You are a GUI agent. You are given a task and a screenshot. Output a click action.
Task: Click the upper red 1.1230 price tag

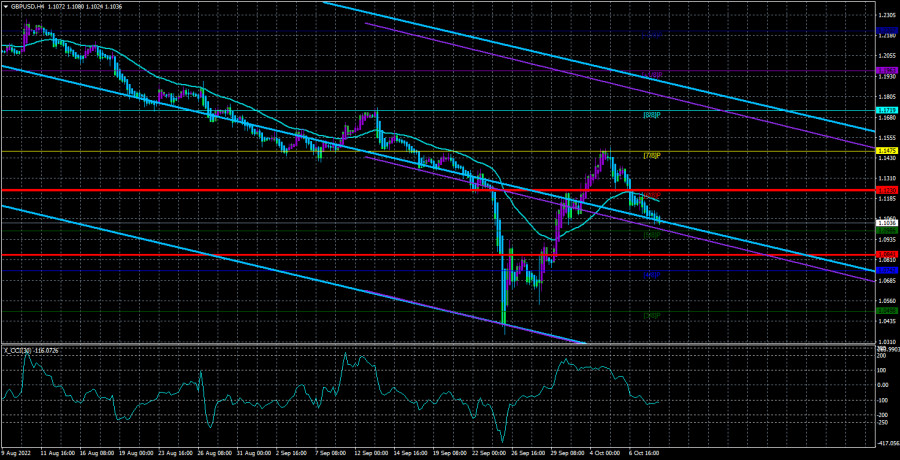coord(886,190)
